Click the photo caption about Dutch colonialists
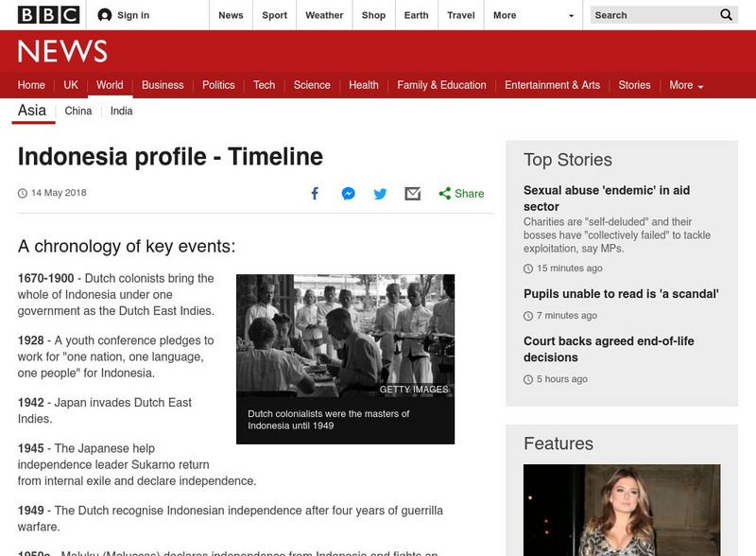 (x=328, y=420)
